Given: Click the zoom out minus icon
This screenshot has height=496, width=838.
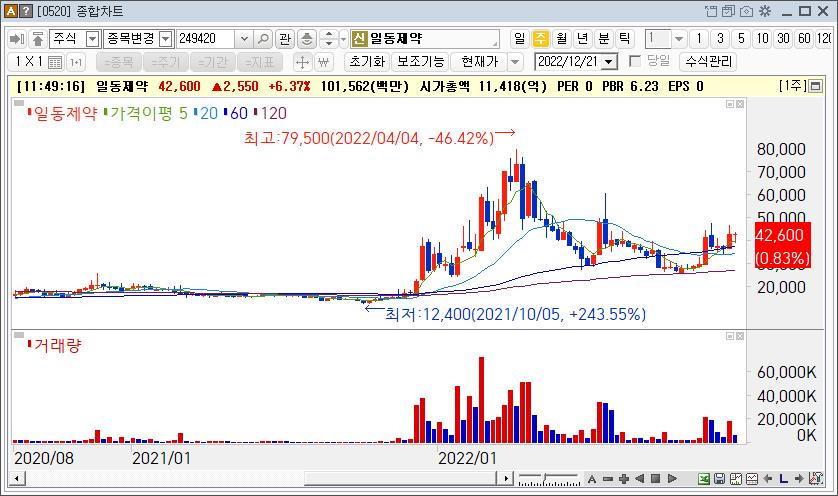Looking at the screenshot, I should [x=608, y=478].
